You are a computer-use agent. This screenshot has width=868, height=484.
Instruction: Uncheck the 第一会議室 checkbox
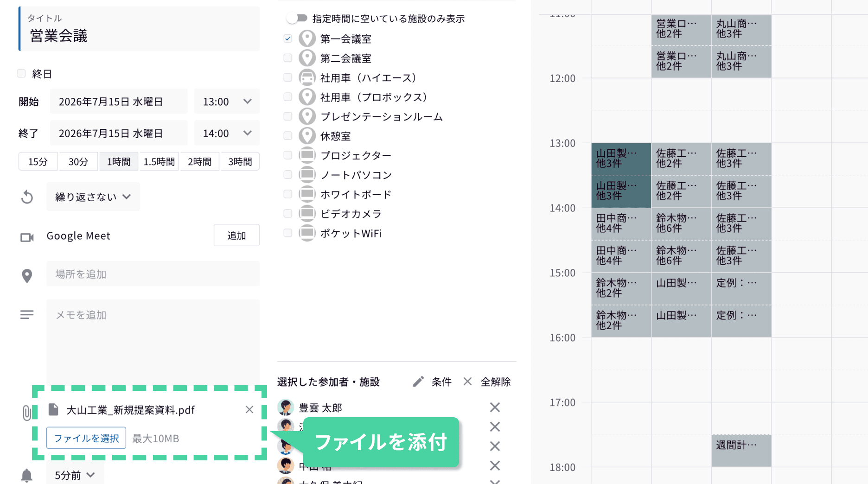click(x=288, y=38)
